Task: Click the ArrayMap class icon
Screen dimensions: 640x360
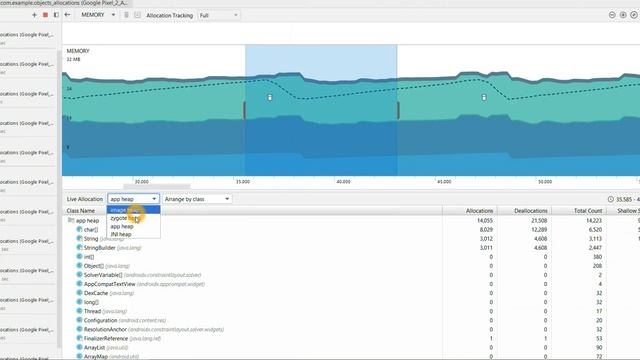Action: tap(79, 356)
